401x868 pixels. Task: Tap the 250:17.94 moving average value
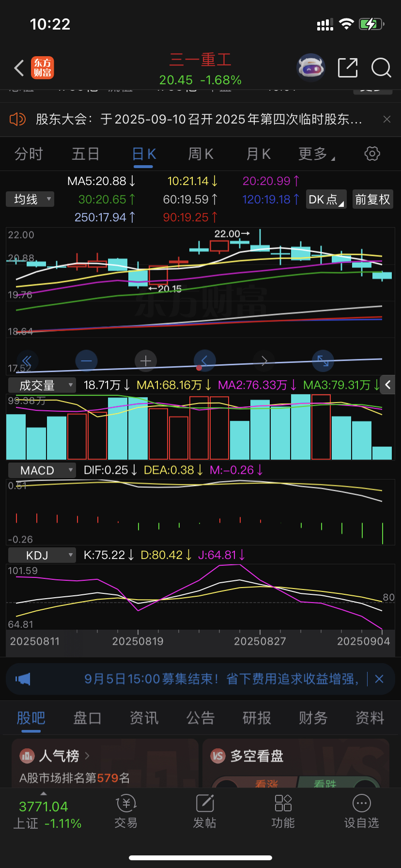point(105,217)
